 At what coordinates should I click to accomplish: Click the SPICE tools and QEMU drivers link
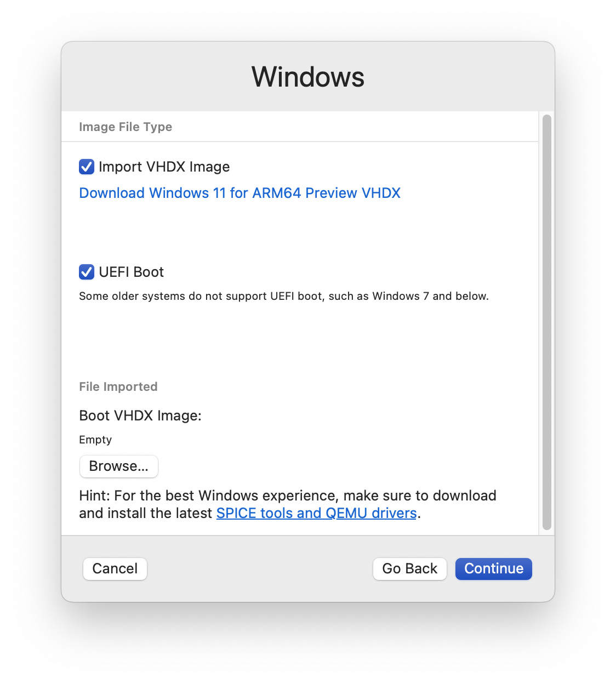(x=316, y=513)
